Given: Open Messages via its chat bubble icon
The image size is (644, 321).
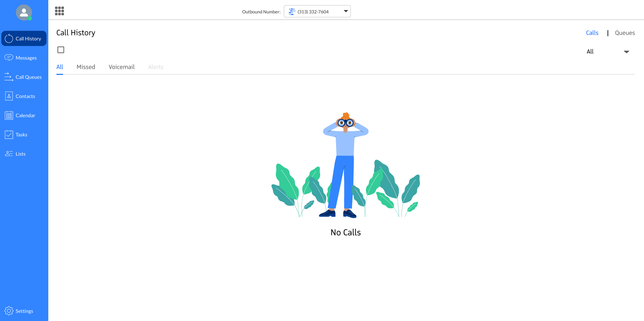Looking at the screenshot, I should click(9, 58).
